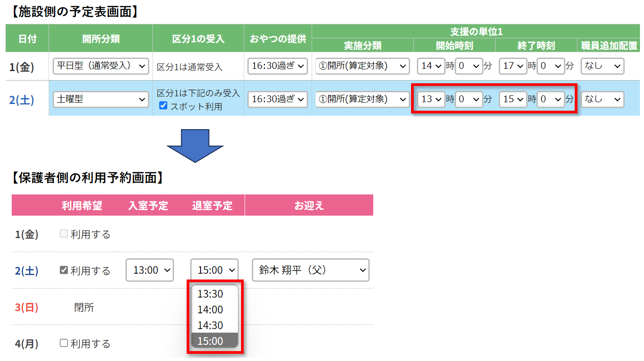
Task: Open 実施分類 dropdown for 1(金) row
Action: (x=362, y=66)
